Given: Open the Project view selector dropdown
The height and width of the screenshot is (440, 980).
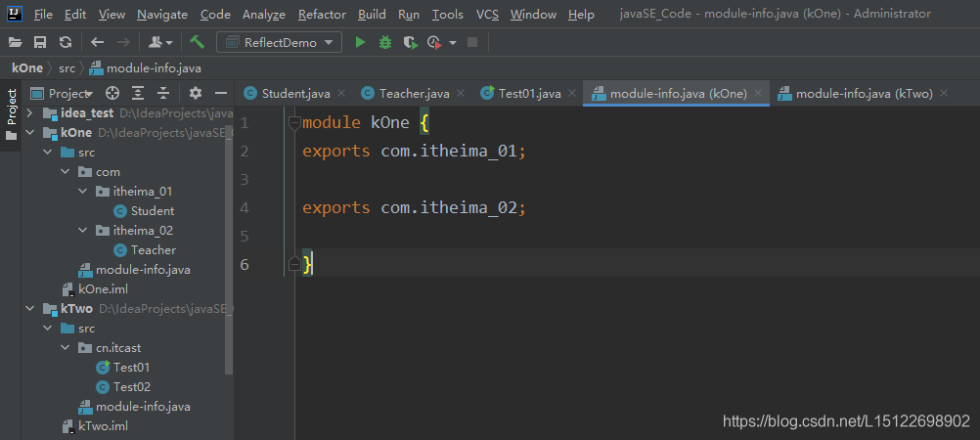Looking at the screenshot, I should (x=62, y=93).
